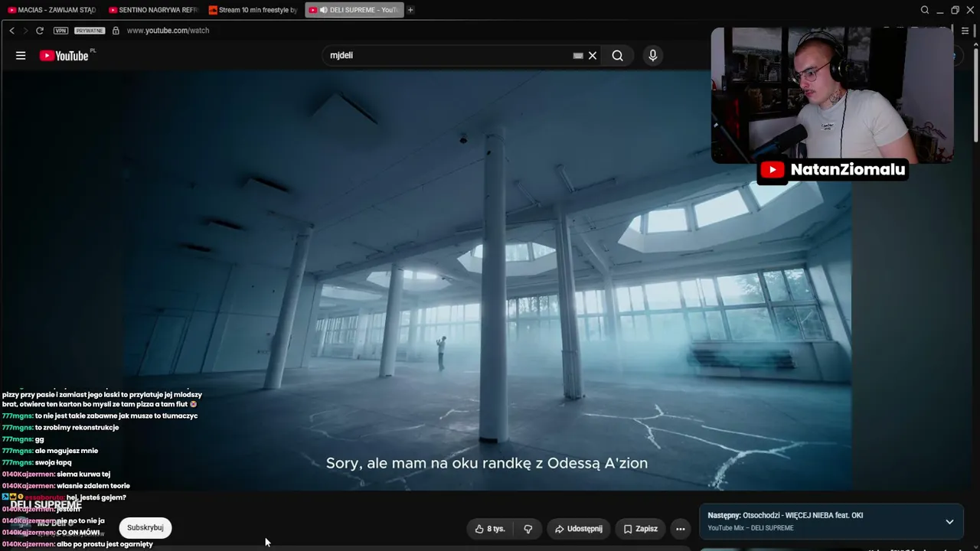The image size is (980, 551).
Task: Click the DELI SUPREME video title
Action: 46,505
